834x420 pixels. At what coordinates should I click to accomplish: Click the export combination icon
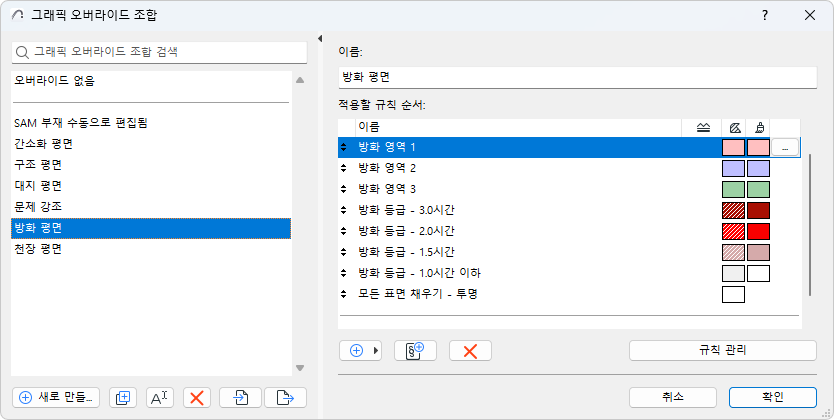[x=285, y=397]
